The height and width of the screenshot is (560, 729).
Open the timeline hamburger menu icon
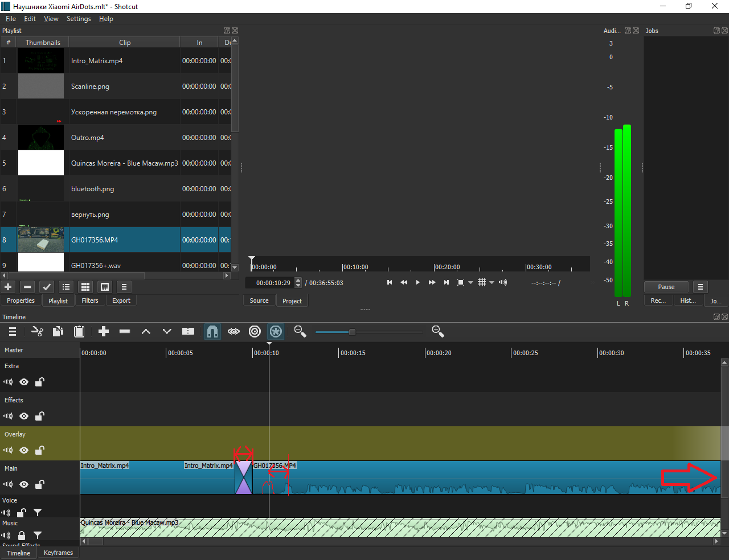click(12, 331)
